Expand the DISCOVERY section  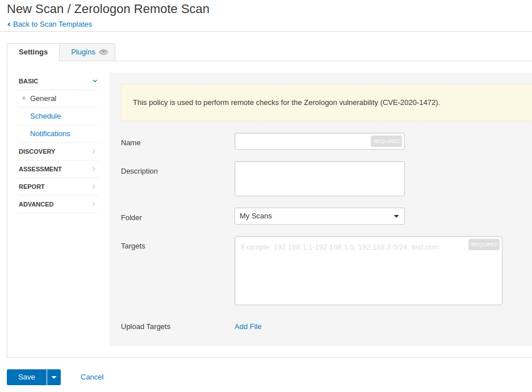(58, 151)
